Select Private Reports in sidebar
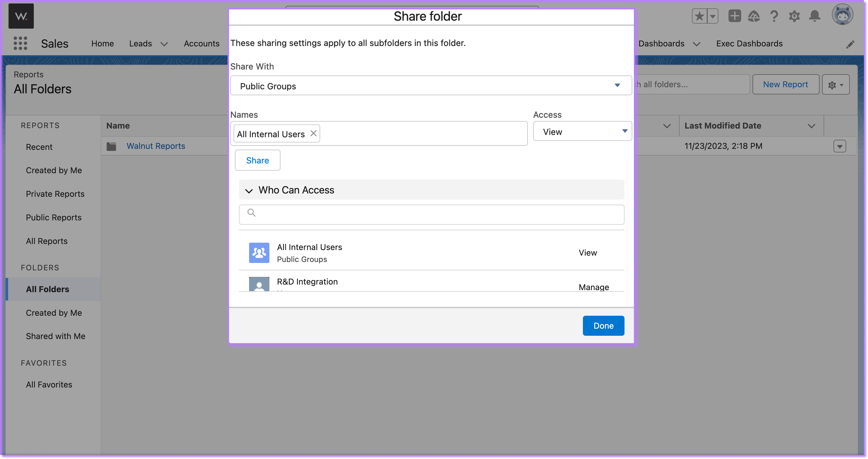 coord(55,194)
